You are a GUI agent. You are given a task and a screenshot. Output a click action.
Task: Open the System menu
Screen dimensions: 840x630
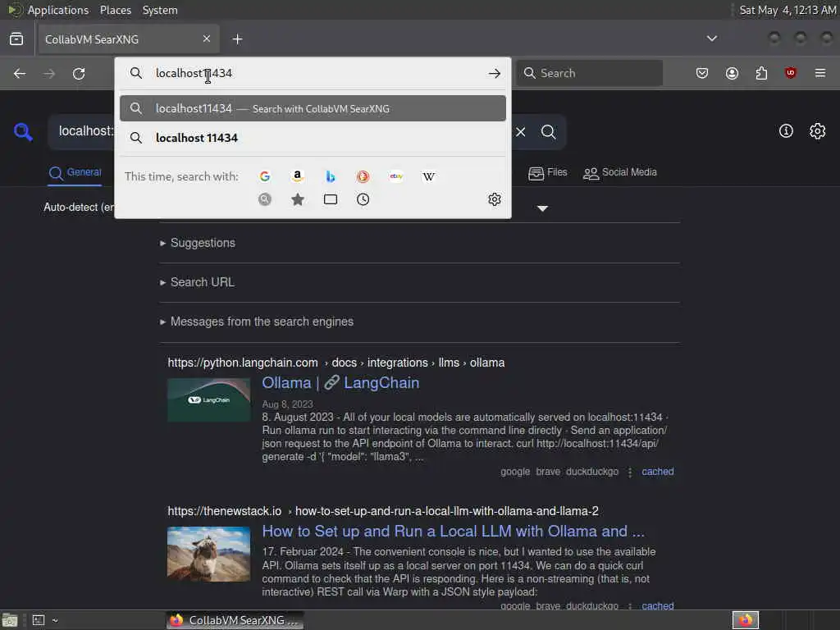[160, 10]
